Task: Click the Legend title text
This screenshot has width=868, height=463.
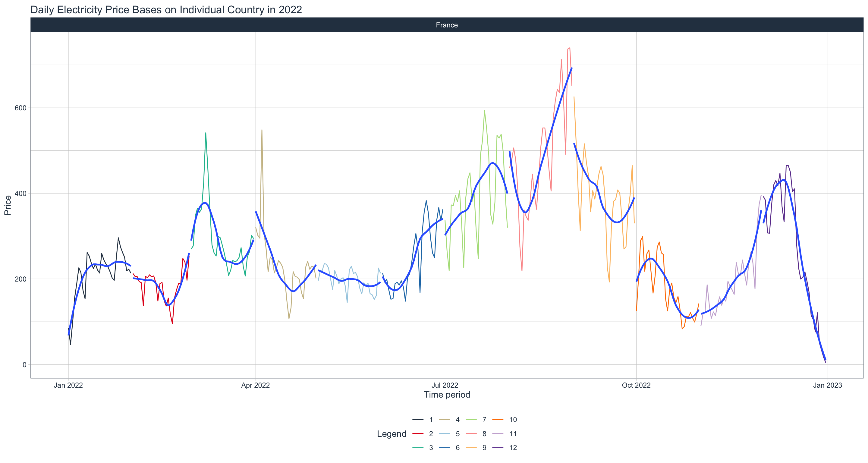Action: point(391,434)
